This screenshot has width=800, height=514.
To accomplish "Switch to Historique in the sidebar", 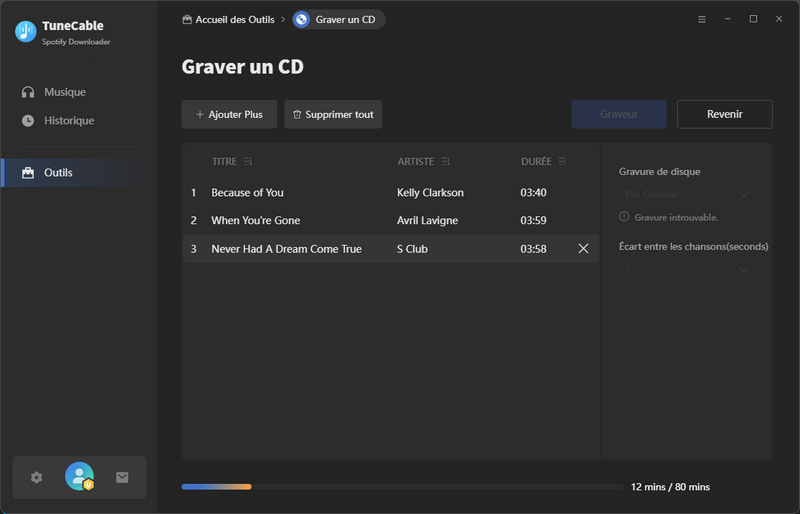I will [68, 121].
